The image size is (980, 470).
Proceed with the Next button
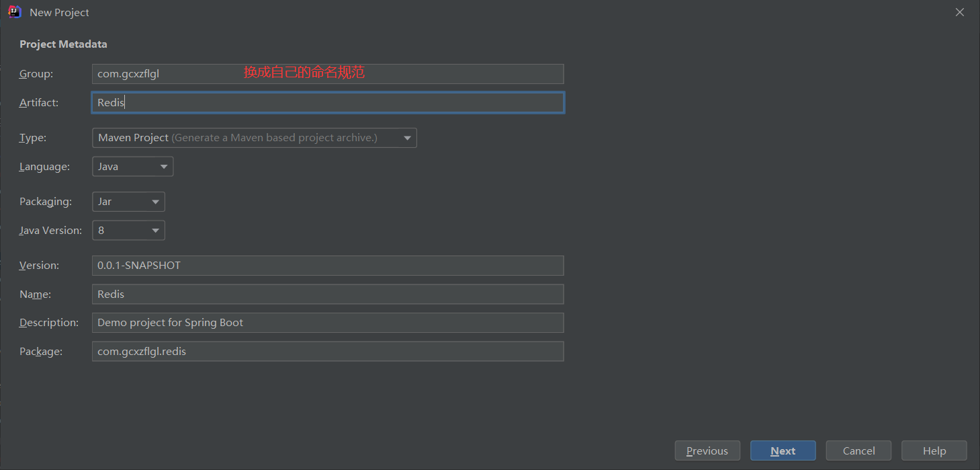[x=783, y=451]
